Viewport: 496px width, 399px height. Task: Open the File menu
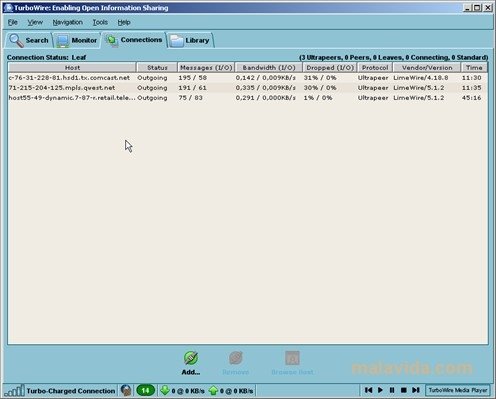point(13,22)
